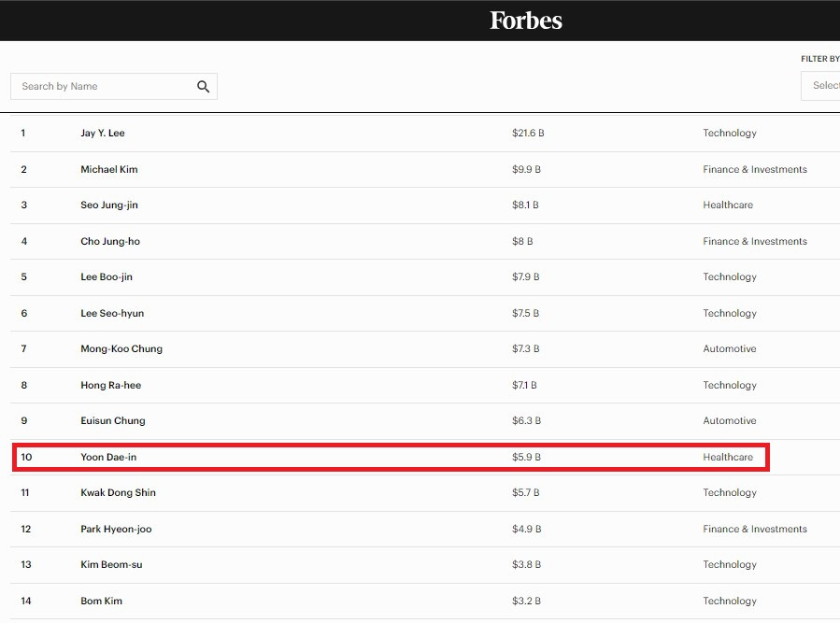Open Seo Jung-jin's profile link

(109, 205)
